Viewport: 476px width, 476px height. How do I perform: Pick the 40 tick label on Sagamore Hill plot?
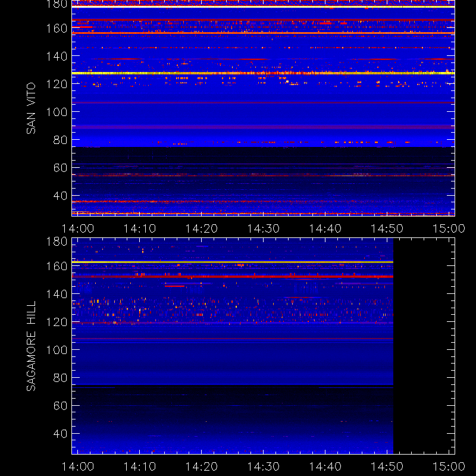pyautogui.click(x=60, y=434)
